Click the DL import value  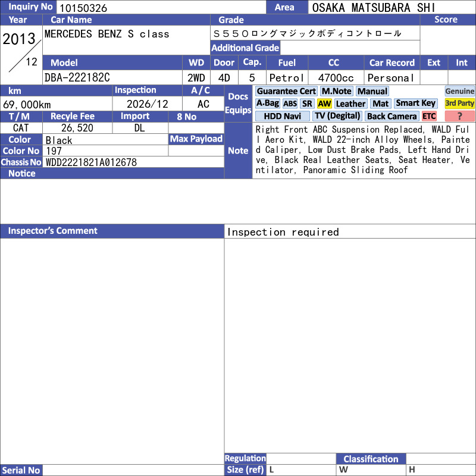tap(139, 128)
